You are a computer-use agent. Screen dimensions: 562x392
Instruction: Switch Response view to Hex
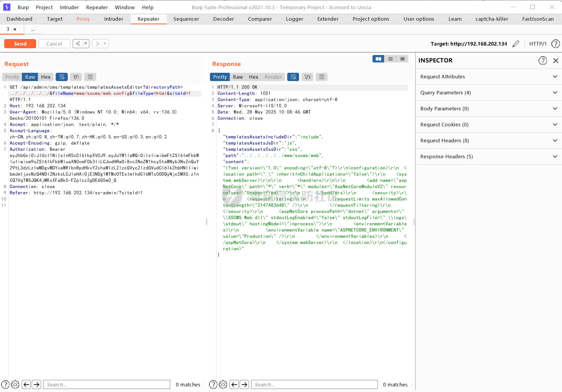pyautogui.click(x=253, y=77)
